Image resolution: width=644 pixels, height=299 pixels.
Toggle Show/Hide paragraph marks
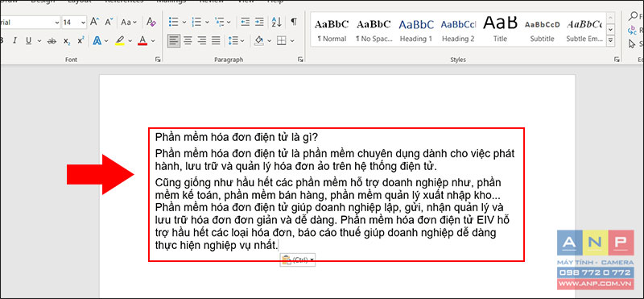pos(294,23)
